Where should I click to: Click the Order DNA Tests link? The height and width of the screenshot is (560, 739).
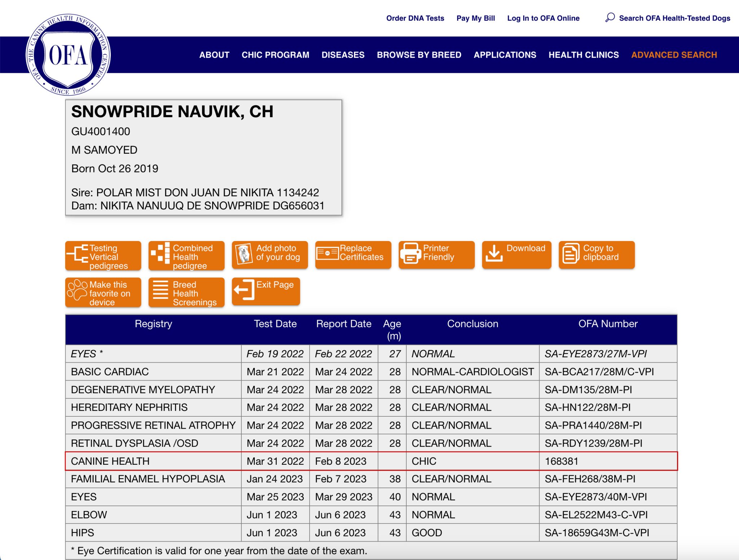click(x=415, y=18)
